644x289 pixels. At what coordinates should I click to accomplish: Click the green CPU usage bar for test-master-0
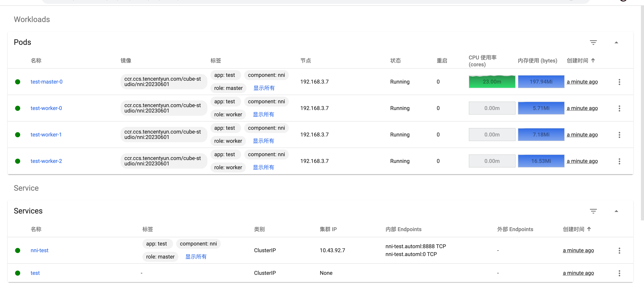click(492, 82)
